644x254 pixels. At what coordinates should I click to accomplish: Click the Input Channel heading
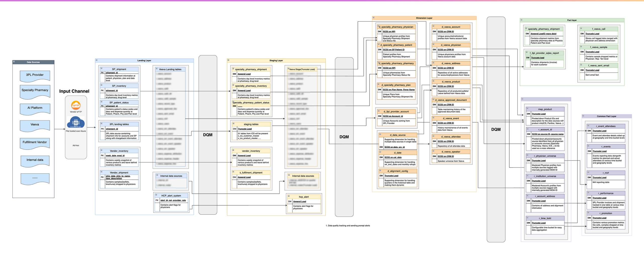(x=74, y=91)
